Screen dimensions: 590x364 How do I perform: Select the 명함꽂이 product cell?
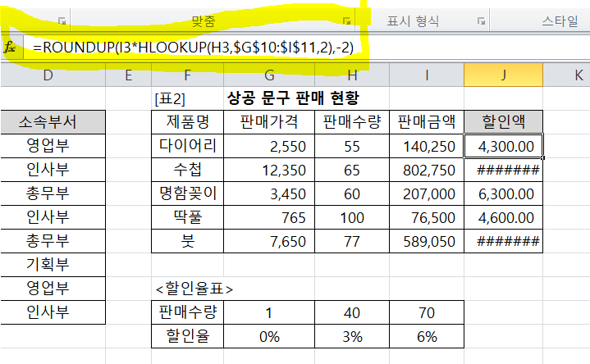coord(188,194)
